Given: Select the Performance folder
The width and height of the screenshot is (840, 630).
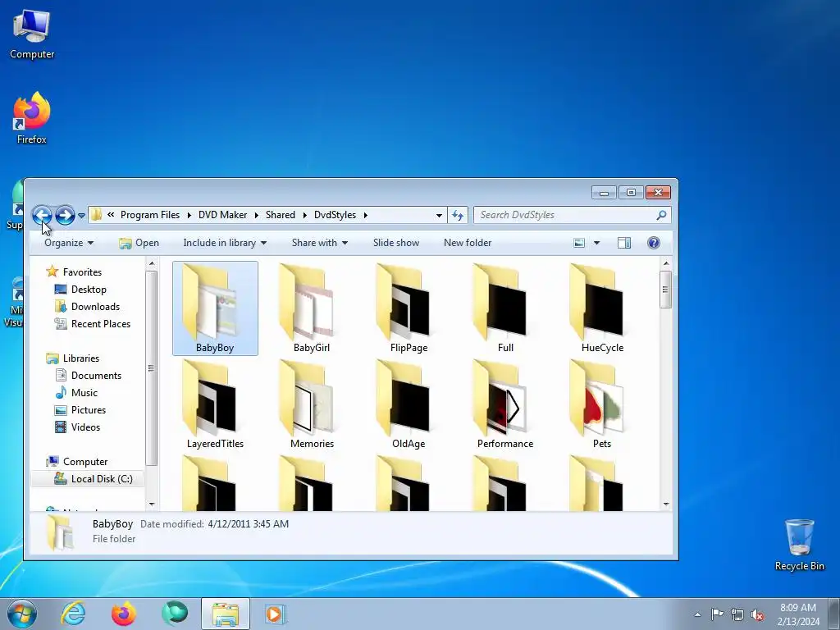Looking at the screenshot, I should click(505, 404).
